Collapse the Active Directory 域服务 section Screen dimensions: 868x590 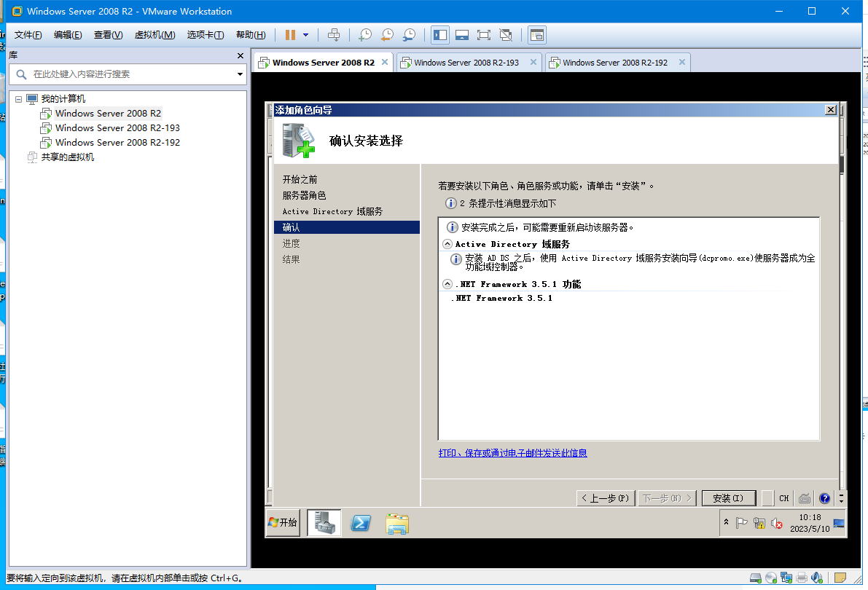(x=447, y=244)
